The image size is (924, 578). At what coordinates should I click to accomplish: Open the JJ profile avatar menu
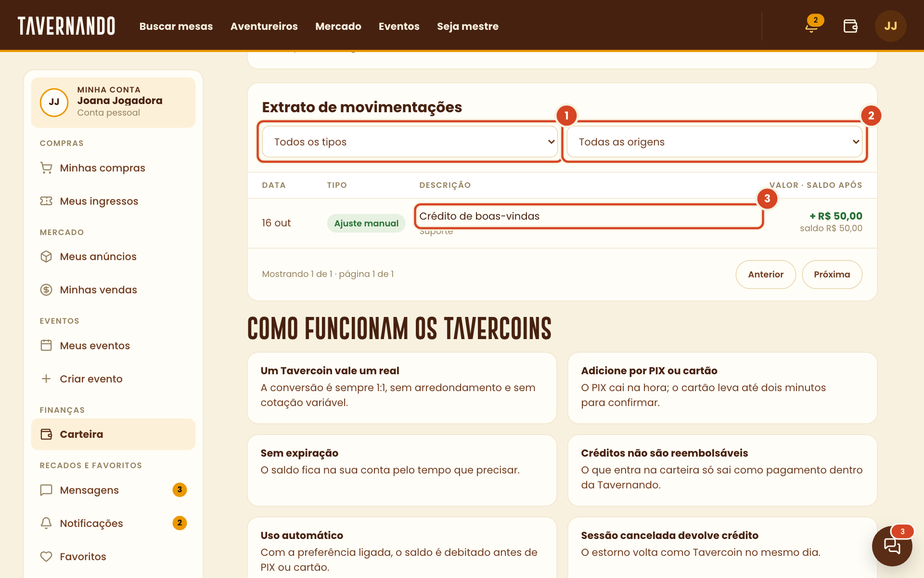pyautogui.click(x=890, y=26)
